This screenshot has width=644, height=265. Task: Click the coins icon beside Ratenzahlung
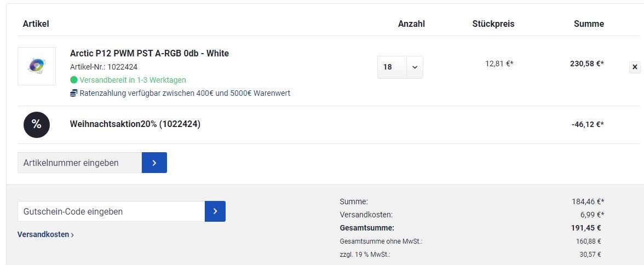coord(74,93)
